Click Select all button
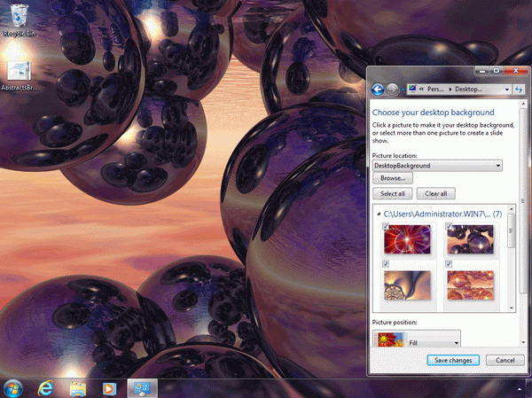This screenshot has width=532, height=398. click(x=393, y=194)
